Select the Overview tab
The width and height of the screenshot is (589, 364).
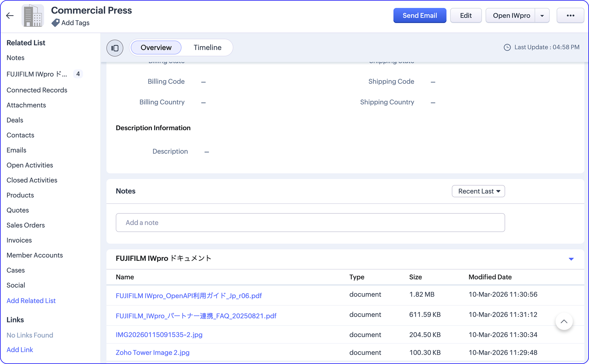[x=156, y=48]
